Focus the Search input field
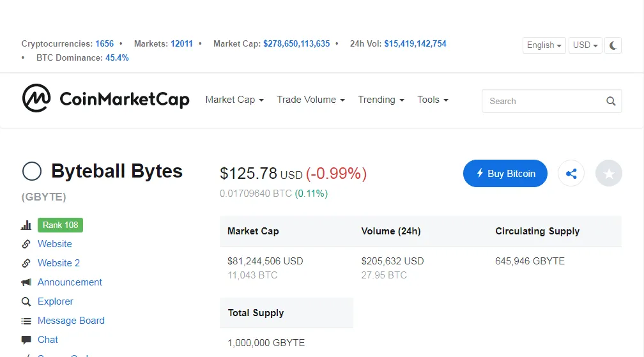Image resolution: width=644 pixels, height=357 pixels. pyautogui.click(x=551, y=101)
